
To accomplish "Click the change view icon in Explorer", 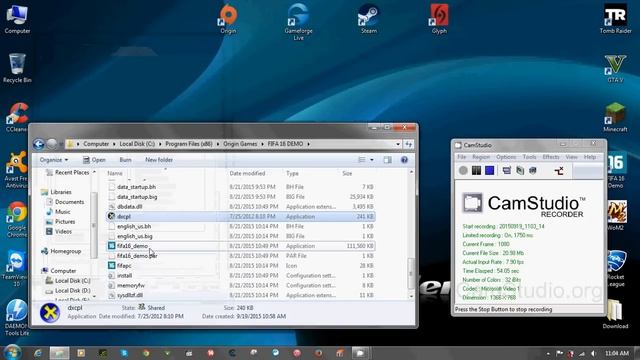I will 362,160.
